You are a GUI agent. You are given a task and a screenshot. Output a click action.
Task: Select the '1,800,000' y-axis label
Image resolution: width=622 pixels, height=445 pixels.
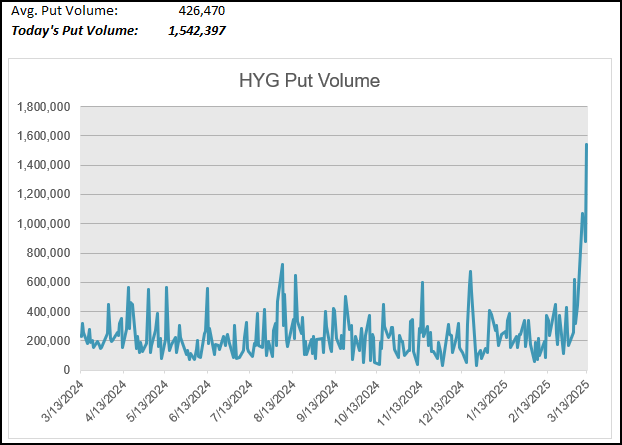(44, 107)
